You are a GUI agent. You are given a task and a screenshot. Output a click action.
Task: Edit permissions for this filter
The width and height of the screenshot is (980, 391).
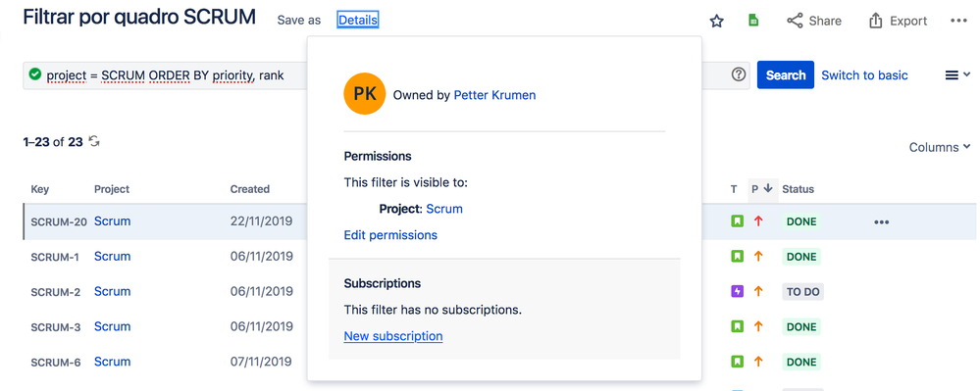pyautogui.click(x=390, y=235)
